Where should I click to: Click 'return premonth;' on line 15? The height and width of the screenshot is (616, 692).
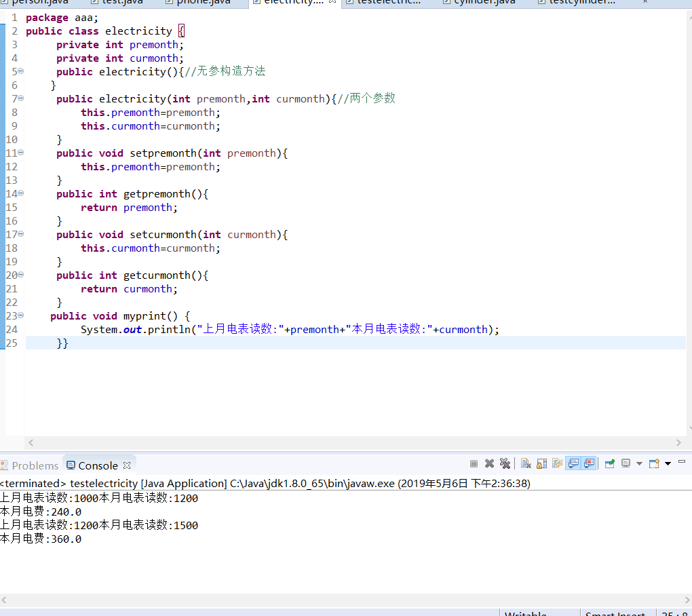129,208
